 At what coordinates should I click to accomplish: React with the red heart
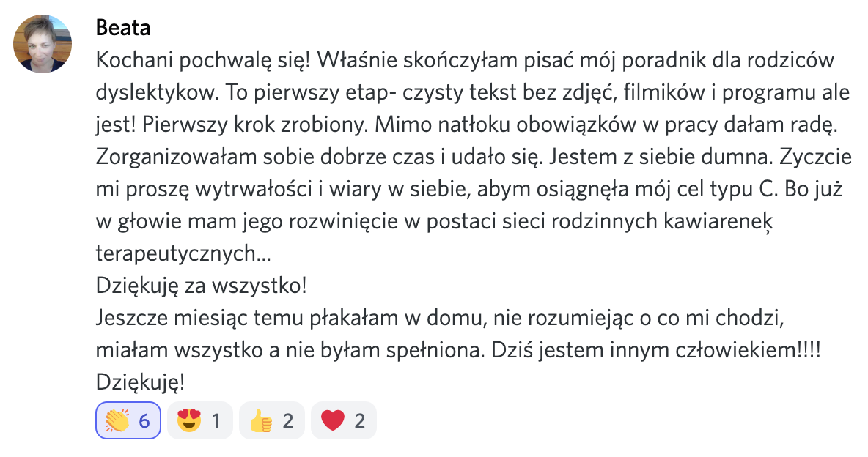point(343,420)
